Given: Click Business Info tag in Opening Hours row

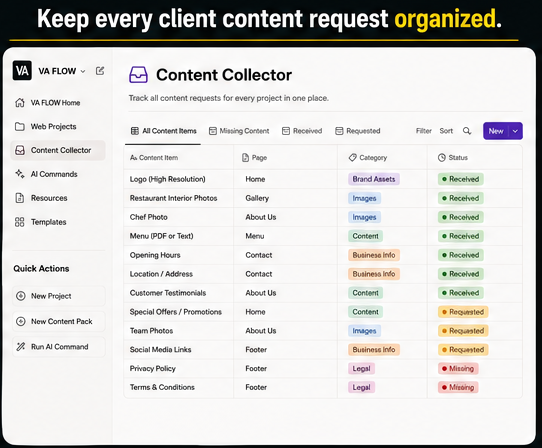Looking at the screenshot, I should (x=374, y=255).
